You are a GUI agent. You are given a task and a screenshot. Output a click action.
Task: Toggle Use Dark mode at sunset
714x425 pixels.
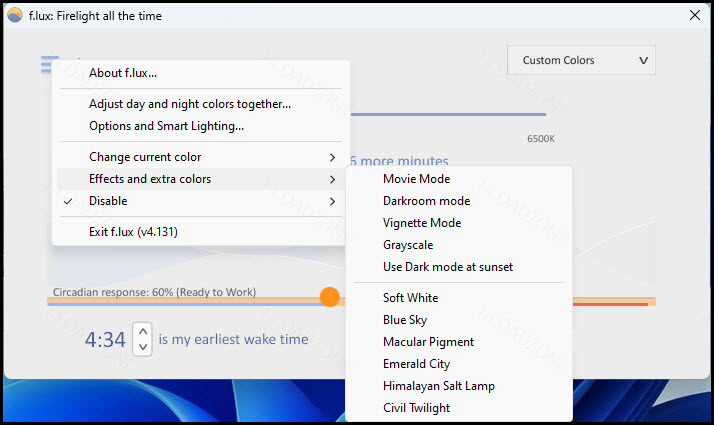coord(459,267)
